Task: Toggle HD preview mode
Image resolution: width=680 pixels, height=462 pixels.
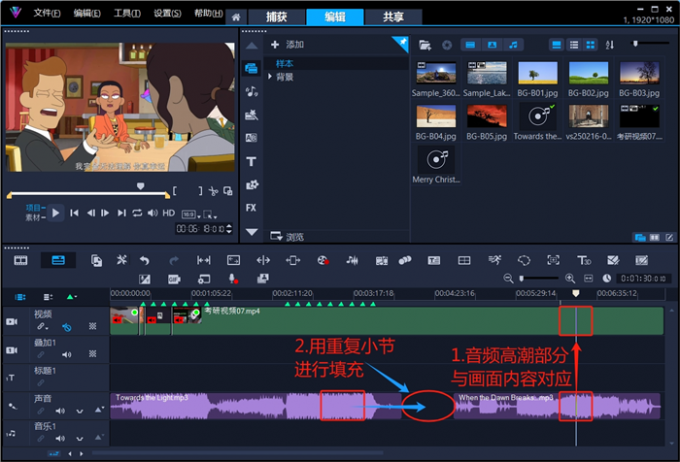Action: 169,213
